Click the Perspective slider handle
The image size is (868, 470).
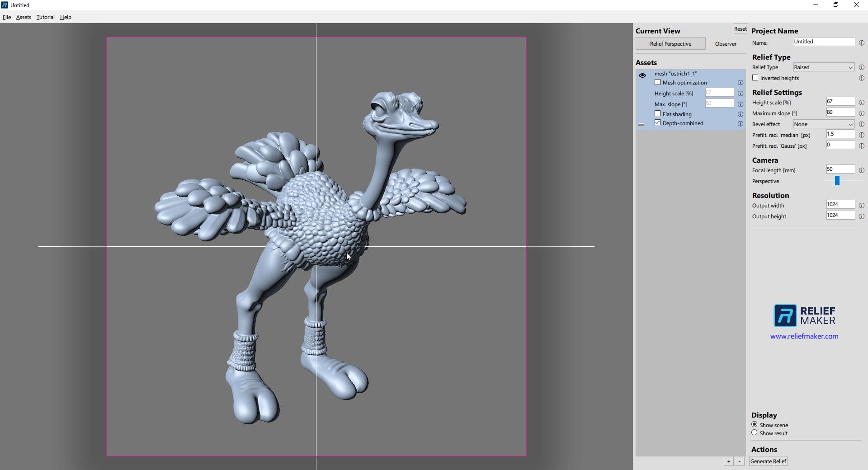pyautogui.click(x=837, y=181)
